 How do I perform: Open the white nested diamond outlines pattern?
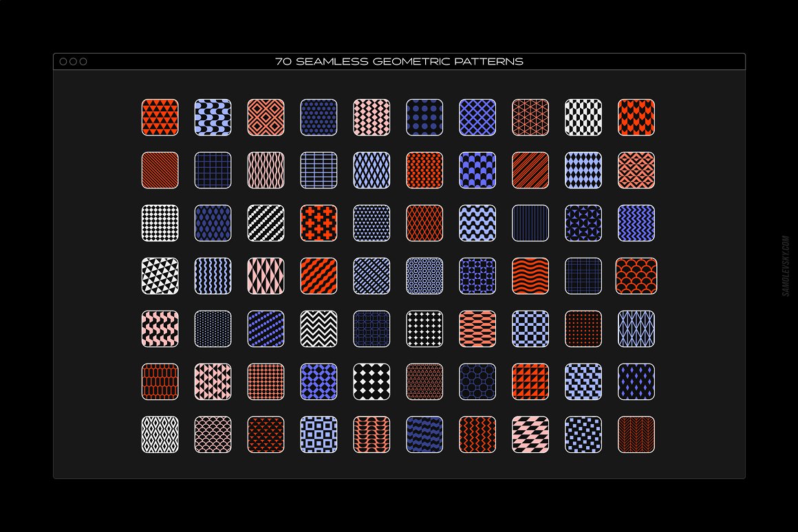(160, 435)
